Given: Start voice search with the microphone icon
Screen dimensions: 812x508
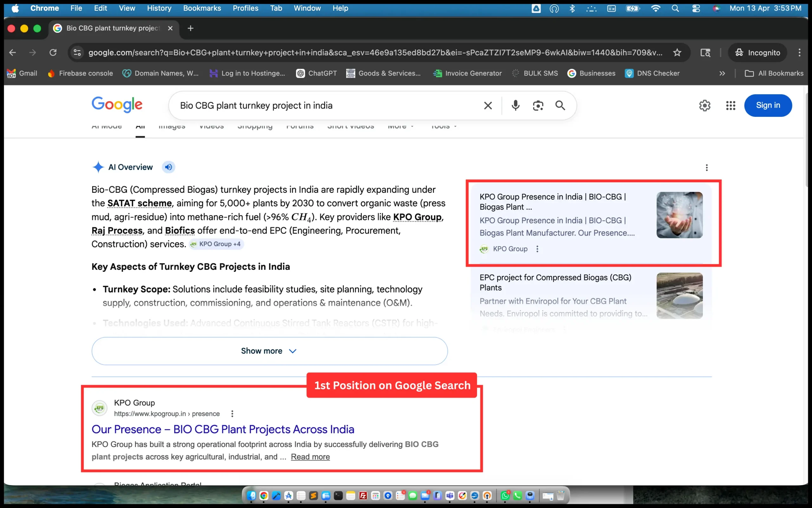Looking at the screenshot, I should point(515,105).
